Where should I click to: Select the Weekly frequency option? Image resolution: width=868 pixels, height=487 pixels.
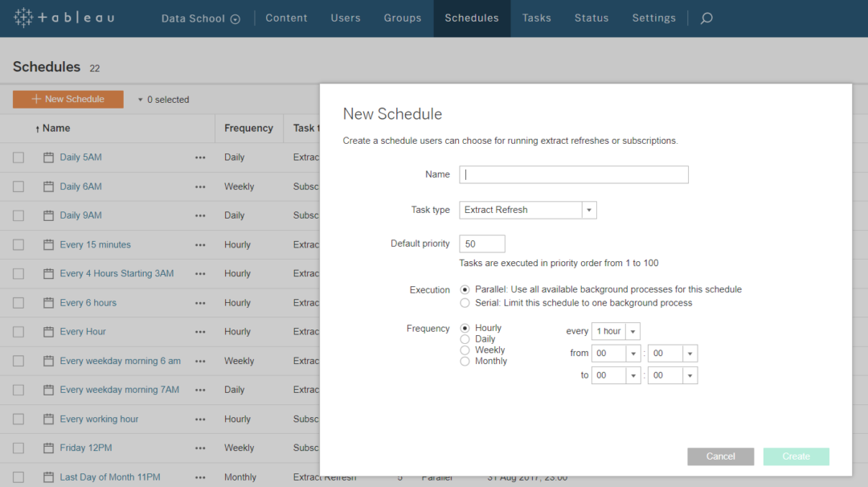point(465,350)
